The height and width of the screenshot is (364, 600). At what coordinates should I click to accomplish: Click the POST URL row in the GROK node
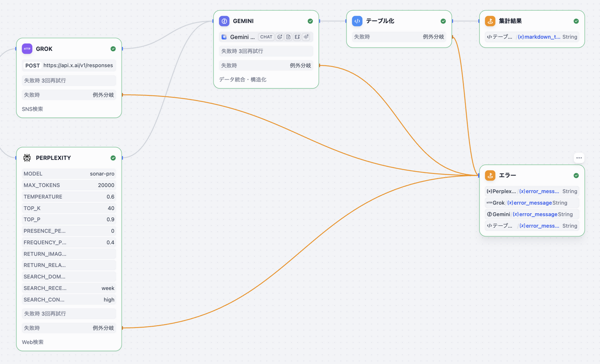pos(69,65)
